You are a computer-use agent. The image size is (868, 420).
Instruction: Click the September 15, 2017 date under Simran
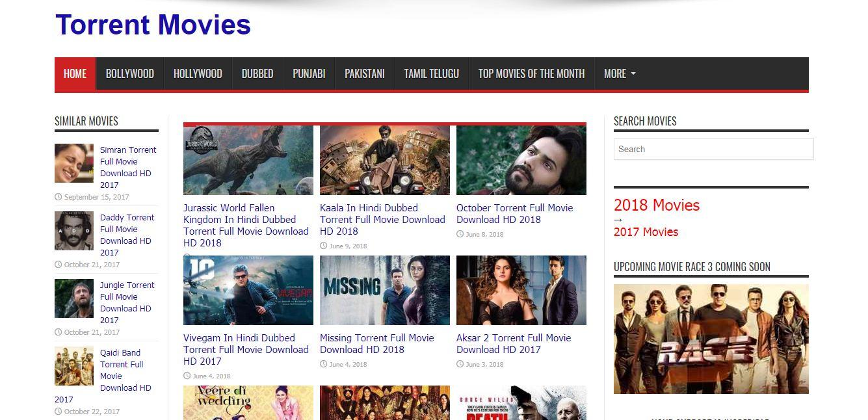tap(96, 197)
